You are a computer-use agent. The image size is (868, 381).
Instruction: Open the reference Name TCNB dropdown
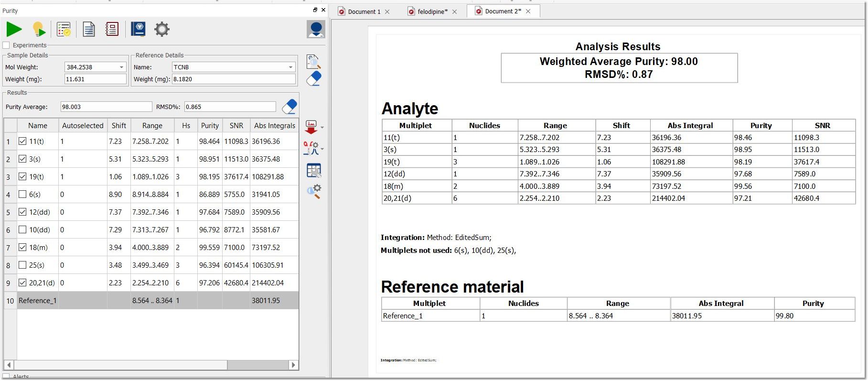click(x=290, y=67)
